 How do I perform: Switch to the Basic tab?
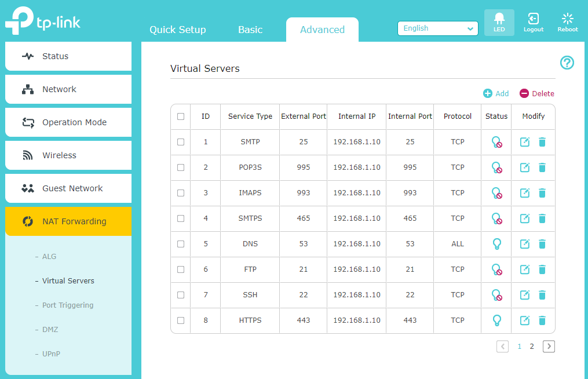point(250,30)
